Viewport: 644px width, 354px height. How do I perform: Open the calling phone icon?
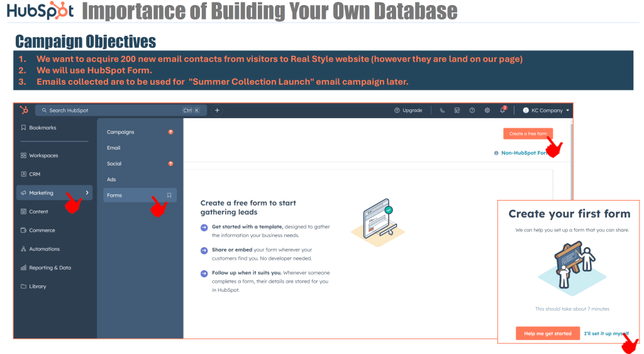442,110
